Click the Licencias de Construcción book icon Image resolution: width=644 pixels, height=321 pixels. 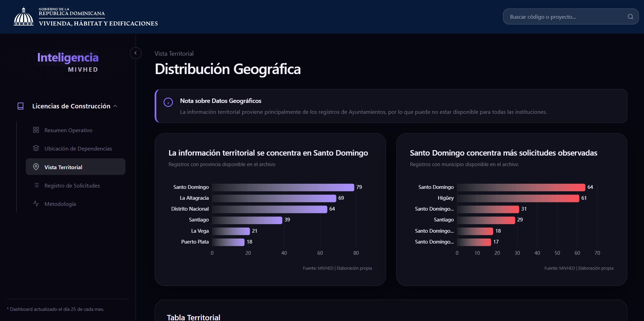click(20, 106)
